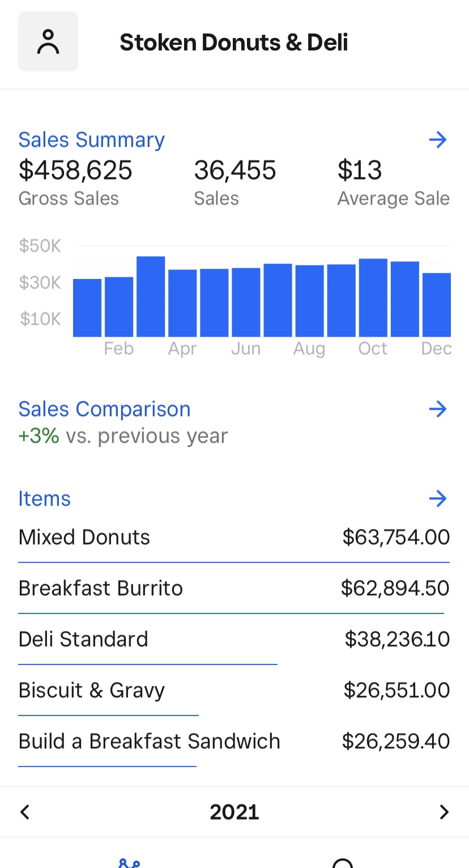Select the Breakfast Burrito item row
Screen dimensions: 469x868
tap(234, 588)
